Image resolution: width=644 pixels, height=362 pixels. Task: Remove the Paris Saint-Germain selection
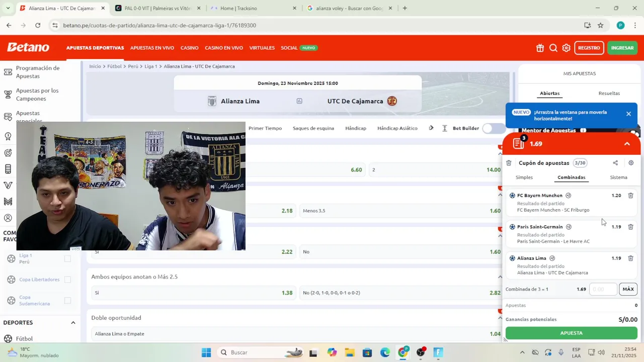coord(630,227)
